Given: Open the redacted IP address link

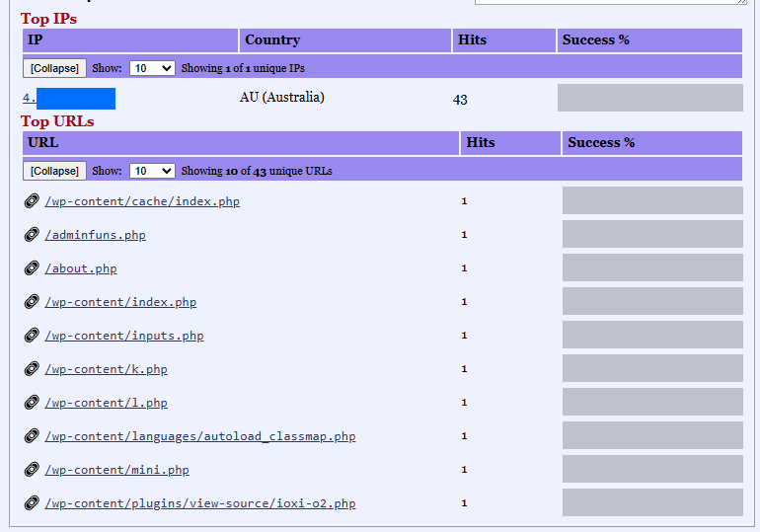Looking at the screenshot, I should click(x=69, y=99).
